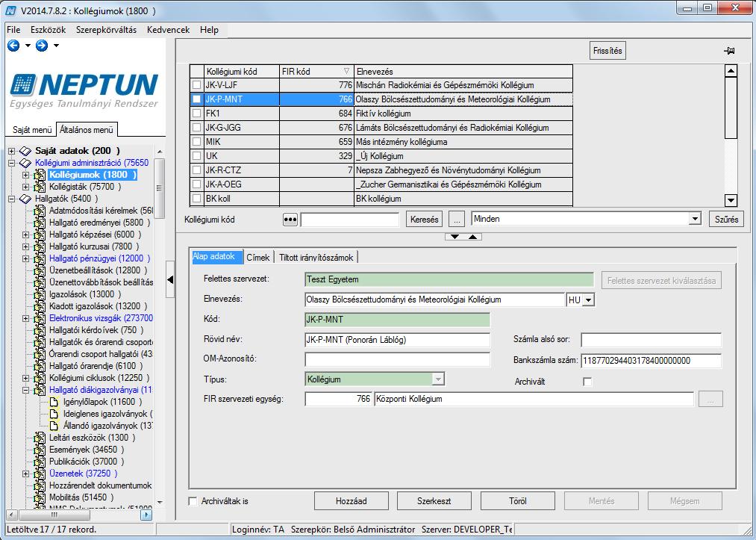Screen dimensions: 756x540
Task: Check the MIK row checkbox
Action: click(197, 142)
